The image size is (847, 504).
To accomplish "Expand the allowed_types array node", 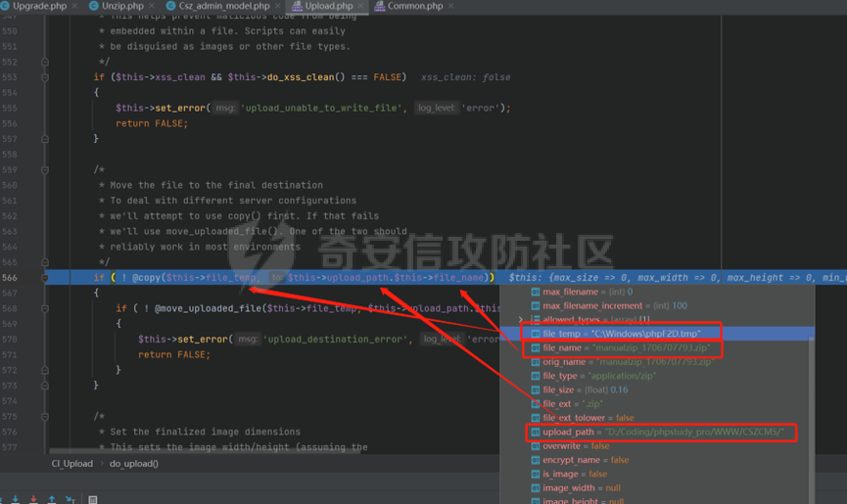I will (523, 320).
